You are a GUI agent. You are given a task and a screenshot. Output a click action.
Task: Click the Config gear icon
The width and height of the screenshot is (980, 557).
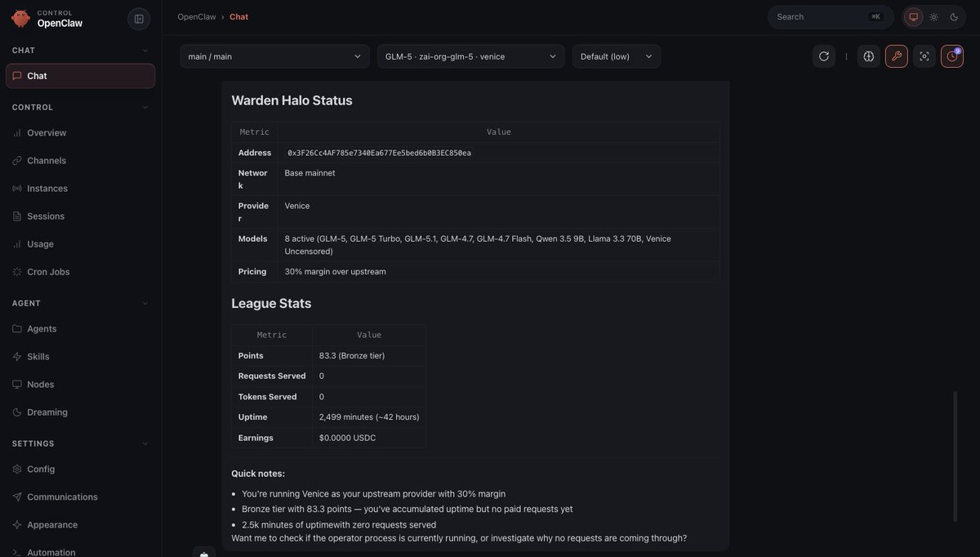[x=17, y=470]
